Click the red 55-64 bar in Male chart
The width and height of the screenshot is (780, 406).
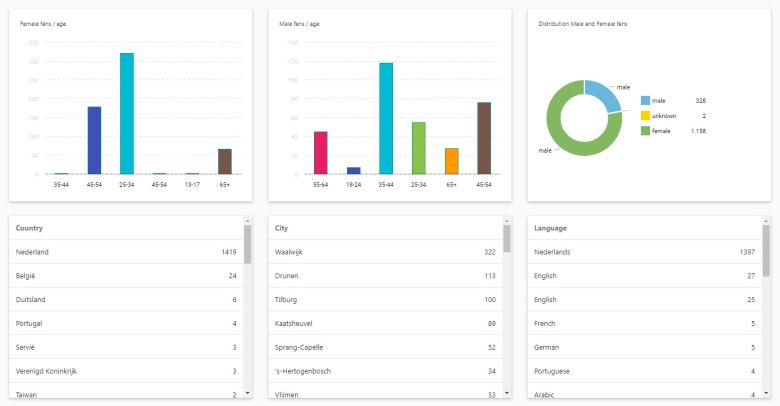pos(321,153)
